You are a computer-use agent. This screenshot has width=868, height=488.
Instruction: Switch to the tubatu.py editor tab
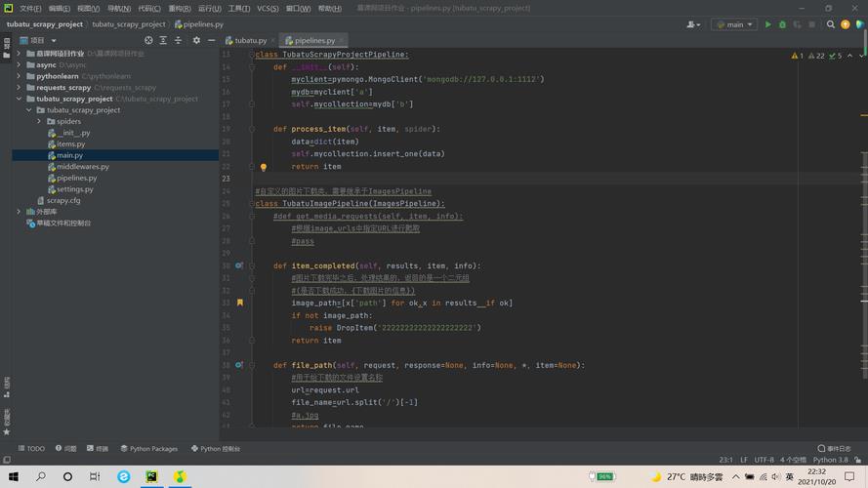coord(249,41)
